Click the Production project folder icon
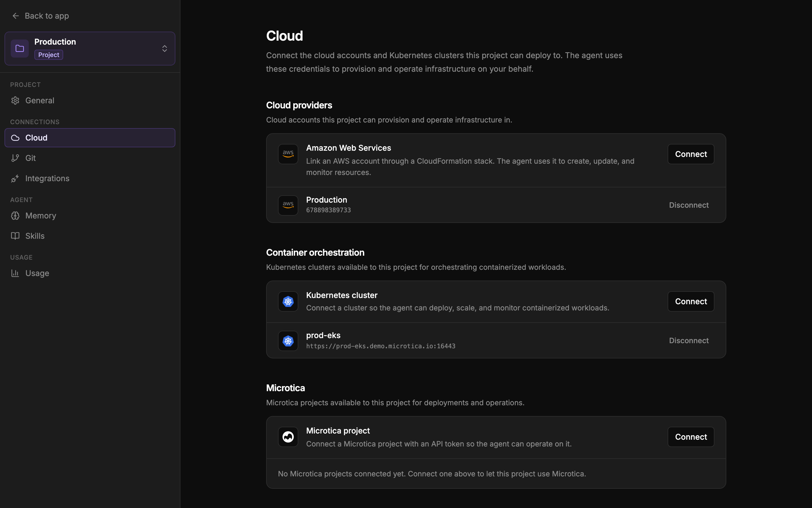 click(x=20, y=48)
